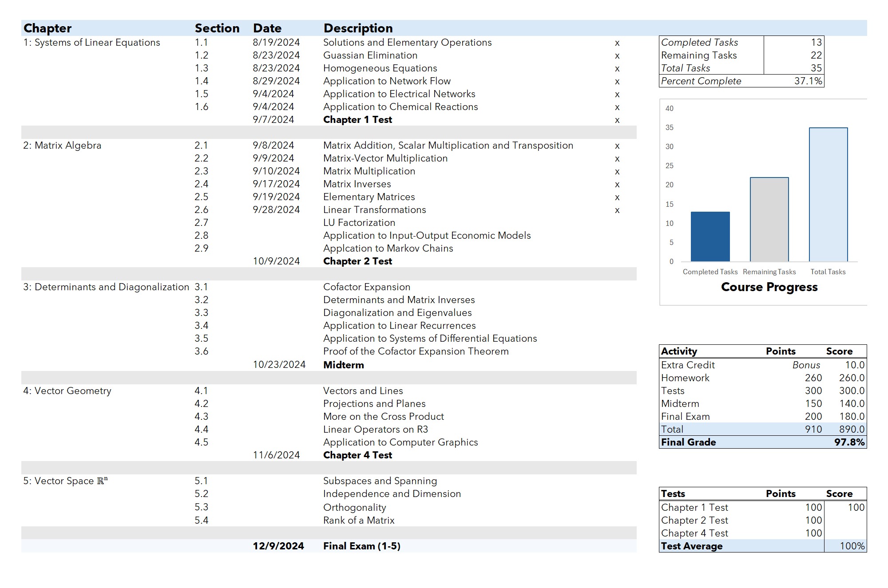Select the date cell 8/19/2024
This screenshot has height=588, width=888.
(x=276, y=43)
